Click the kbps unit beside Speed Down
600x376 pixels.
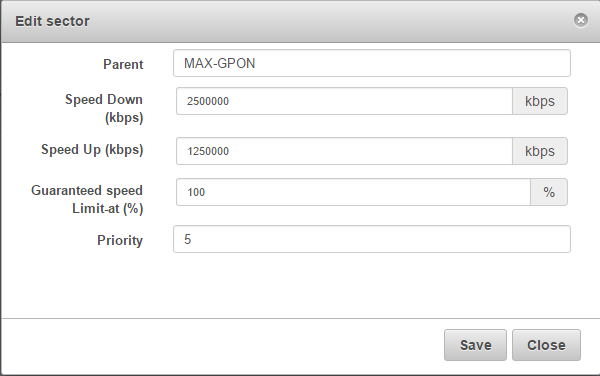coord(540,101)
